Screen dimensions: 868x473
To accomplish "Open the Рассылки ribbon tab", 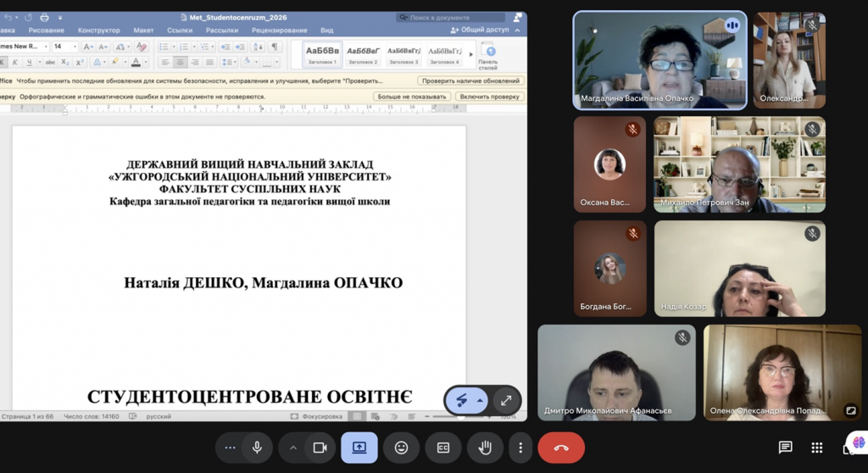I will 222,31.
